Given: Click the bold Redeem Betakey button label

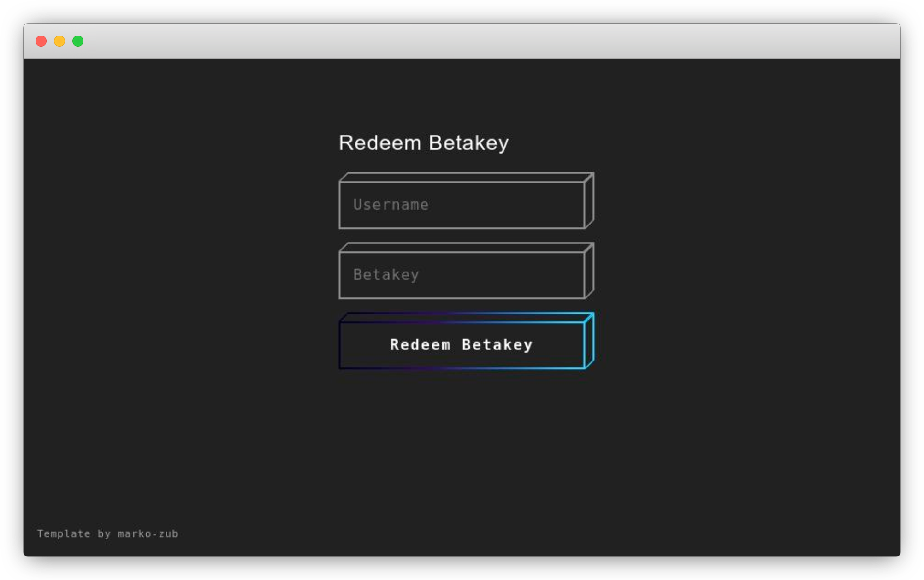Looking at the screenshot, I should pos(462,345).
